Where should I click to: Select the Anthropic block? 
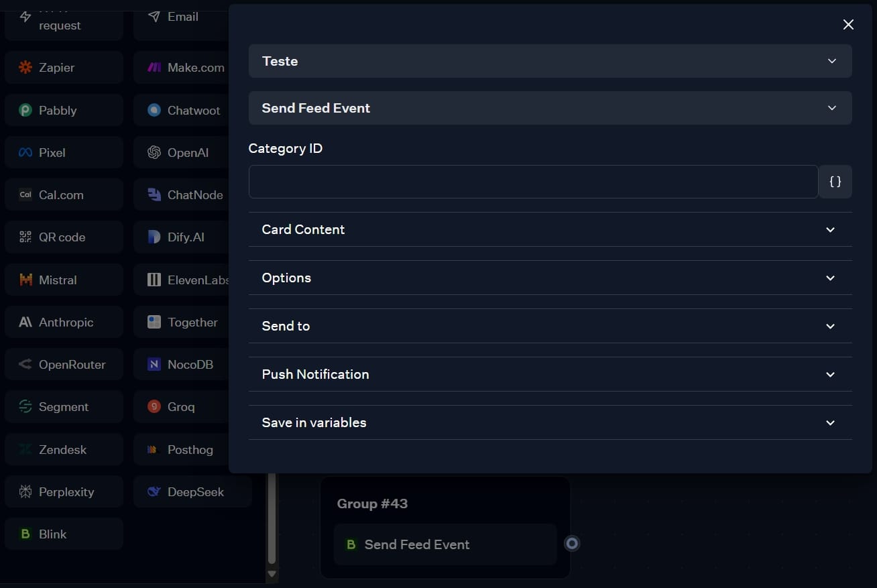64,322
